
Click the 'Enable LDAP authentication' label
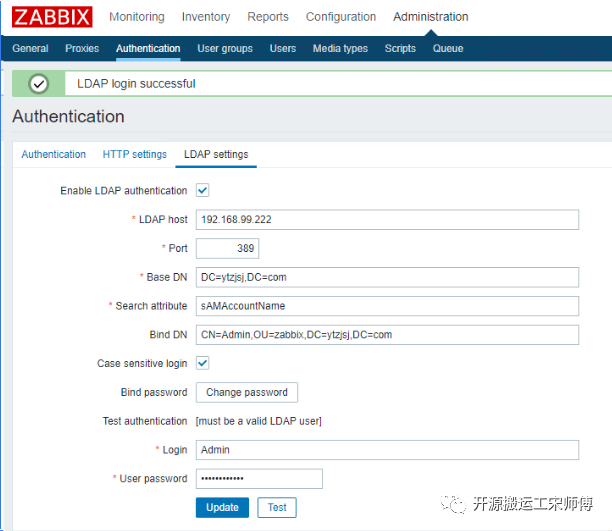[x=124, y=191]
